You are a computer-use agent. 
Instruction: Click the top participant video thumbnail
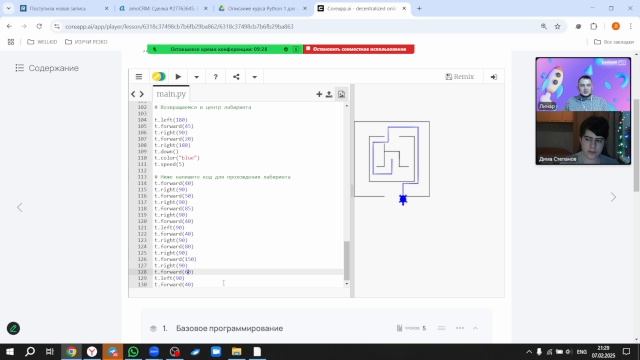(x=583, y=84)
